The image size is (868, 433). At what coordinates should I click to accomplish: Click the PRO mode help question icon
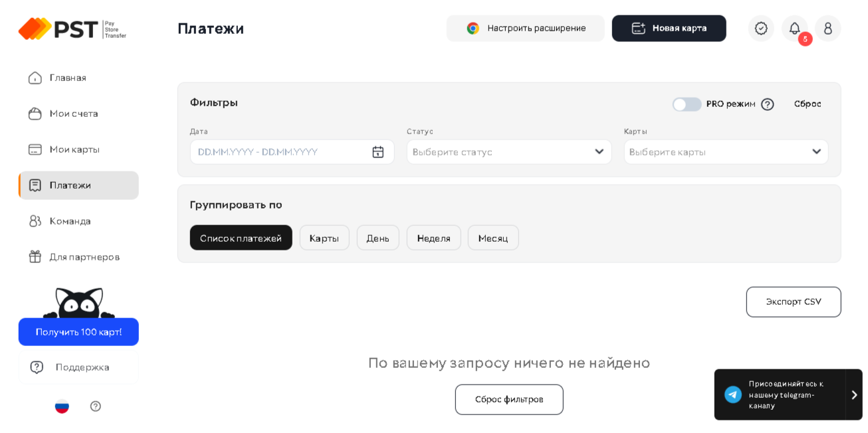[768, 104]
